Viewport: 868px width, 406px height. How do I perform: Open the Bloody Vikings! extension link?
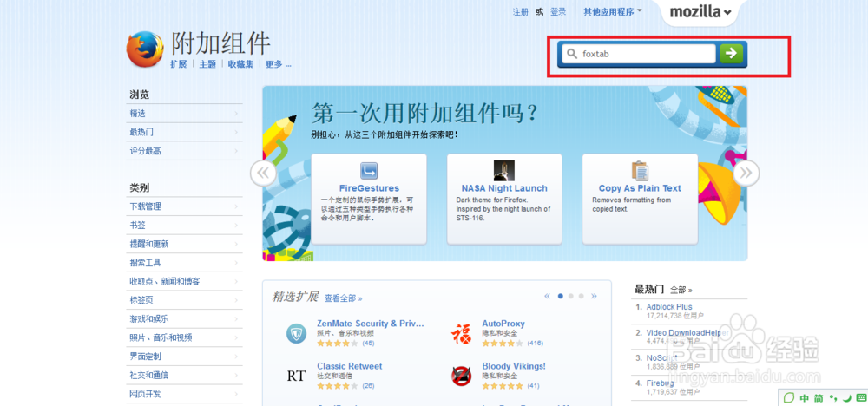[x=514, y=365]
